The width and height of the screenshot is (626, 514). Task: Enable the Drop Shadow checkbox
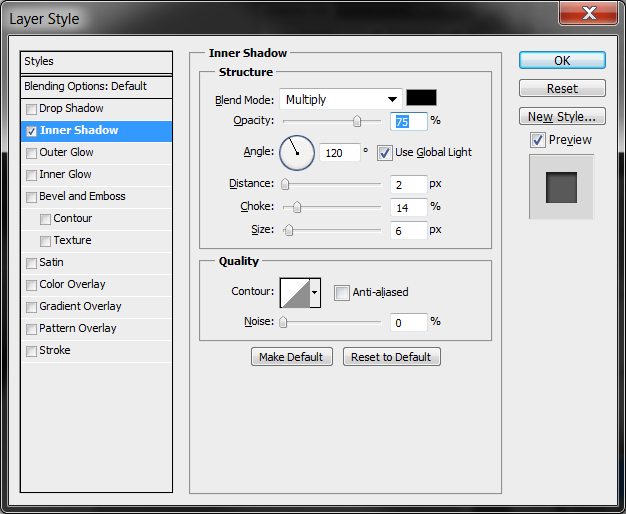click(32, 109)
